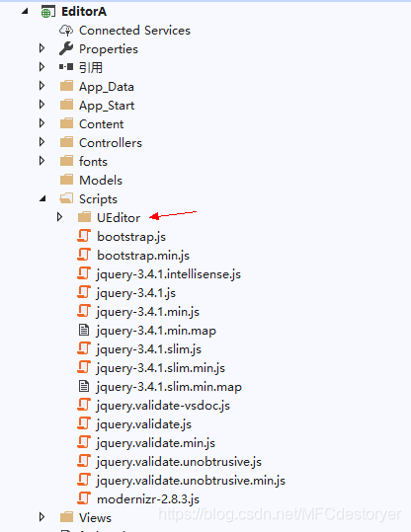Click the jquery-3.4.1.slim.min.js file icon
Viewport: 411px width, 532px height.
pos(84,367)
